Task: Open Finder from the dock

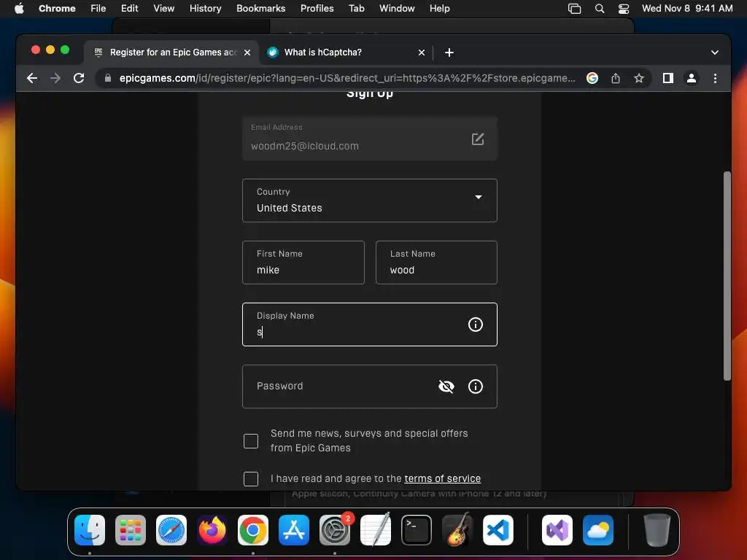Action: pos(90,530)
